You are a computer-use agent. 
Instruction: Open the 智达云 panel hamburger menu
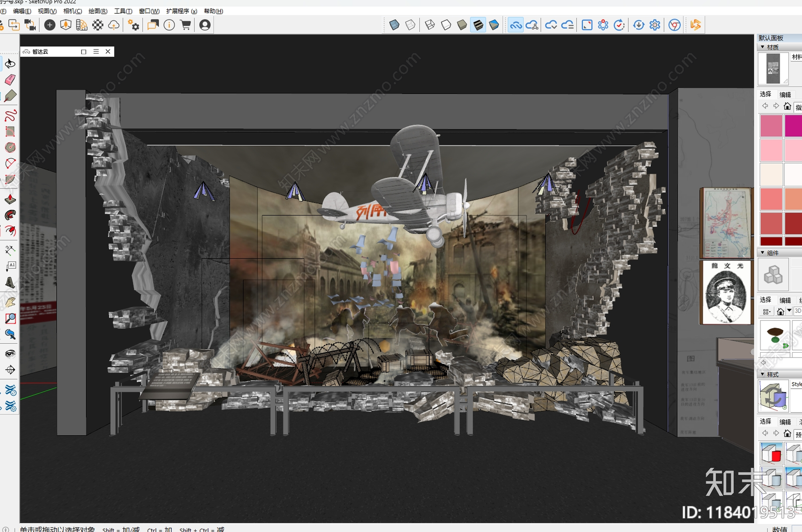click(96, 52)
